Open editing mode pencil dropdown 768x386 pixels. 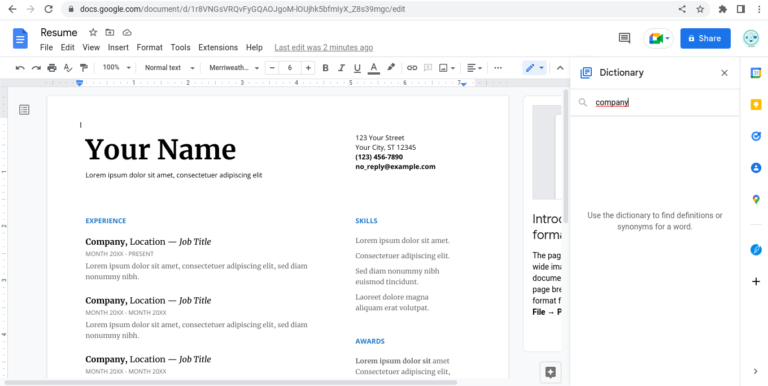click(534, 68)
